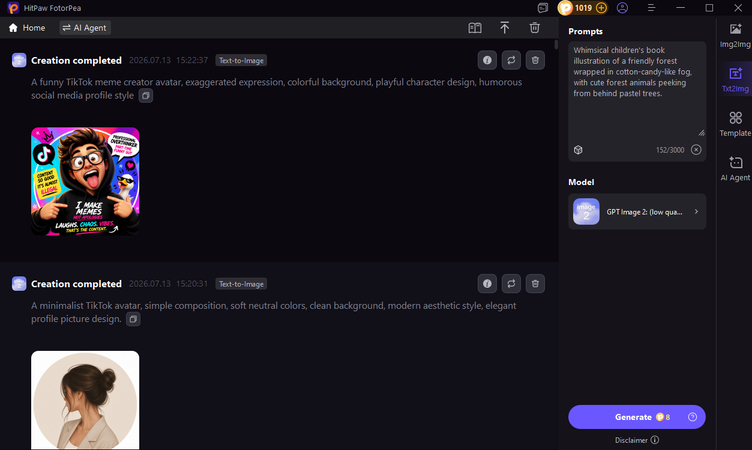Viewport: 752px width, 450px height.
Task: Click the GPT Image 2 model icon
Action: coord(586,212)
